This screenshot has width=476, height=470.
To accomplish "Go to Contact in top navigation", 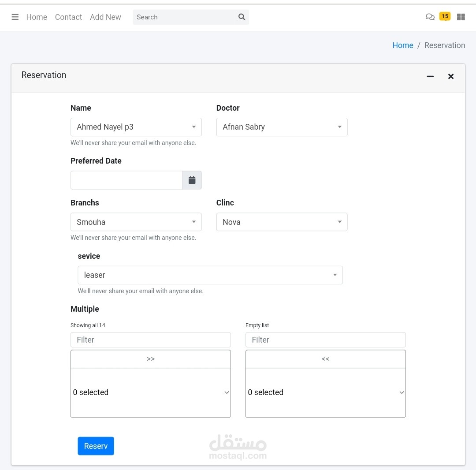I will tap(68, 17).
